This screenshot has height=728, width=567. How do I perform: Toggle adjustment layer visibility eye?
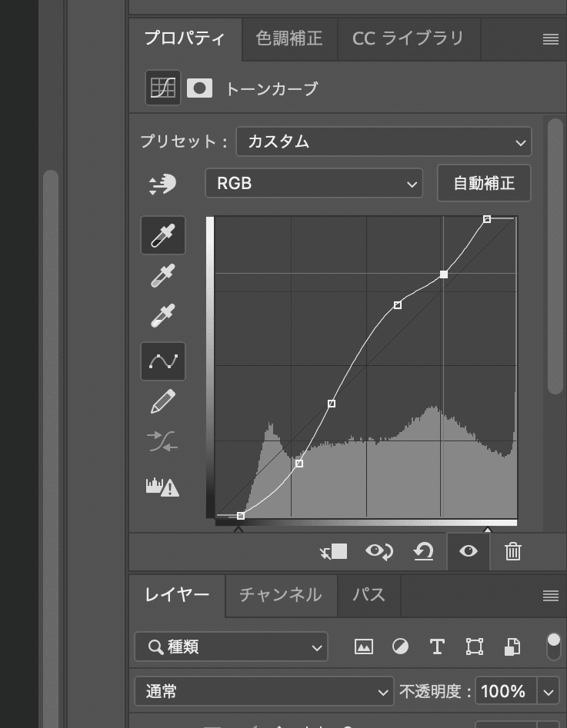coord(468,551)
